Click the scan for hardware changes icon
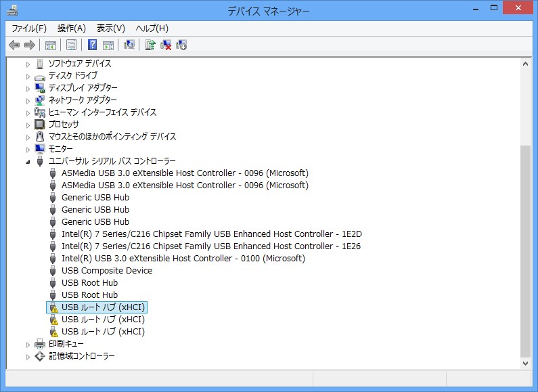 click(129, 45)
